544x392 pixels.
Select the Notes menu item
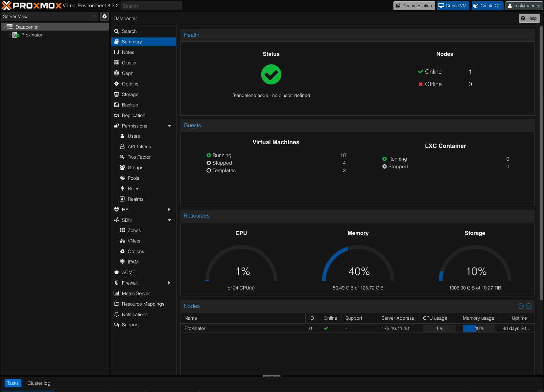pos(128,52)
